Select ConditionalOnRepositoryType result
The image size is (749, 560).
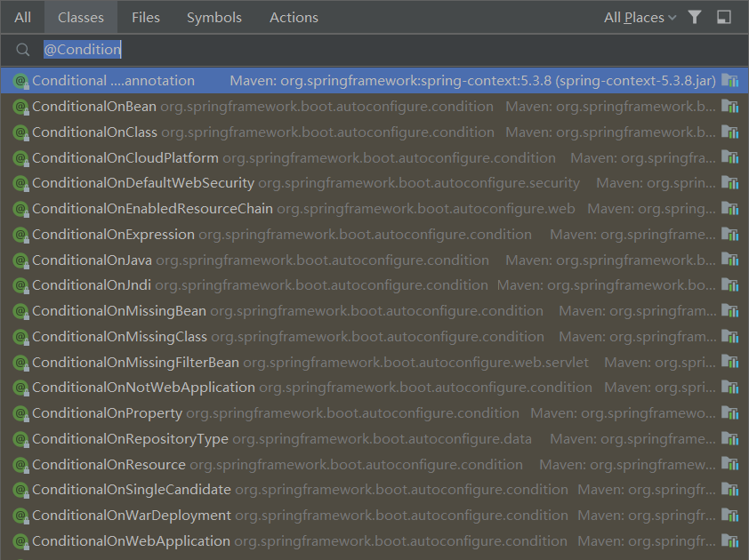tap(374, 439)
